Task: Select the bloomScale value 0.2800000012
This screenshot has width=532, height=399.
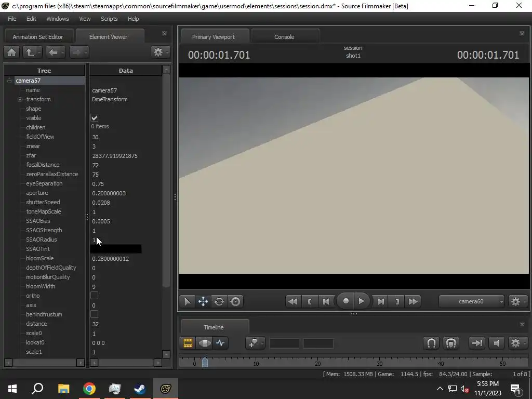Action: pyautogui.click(x=110, y=259)
